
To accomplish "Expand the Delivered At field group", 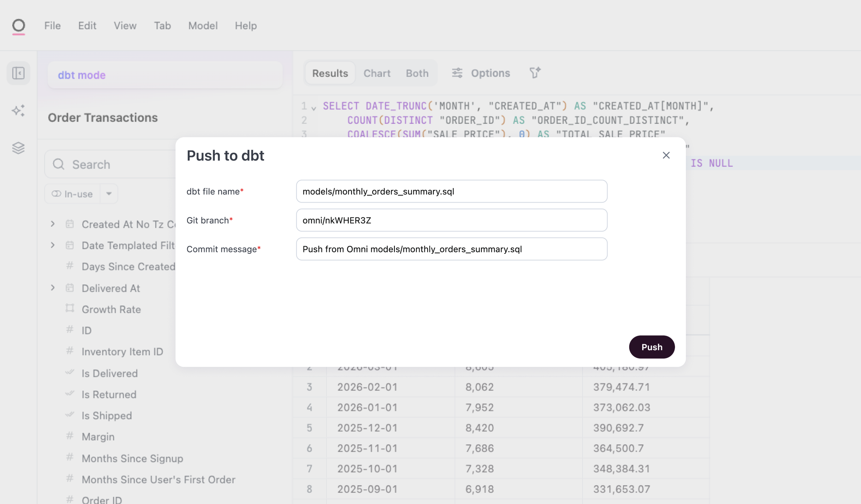I will coord(53,288).
